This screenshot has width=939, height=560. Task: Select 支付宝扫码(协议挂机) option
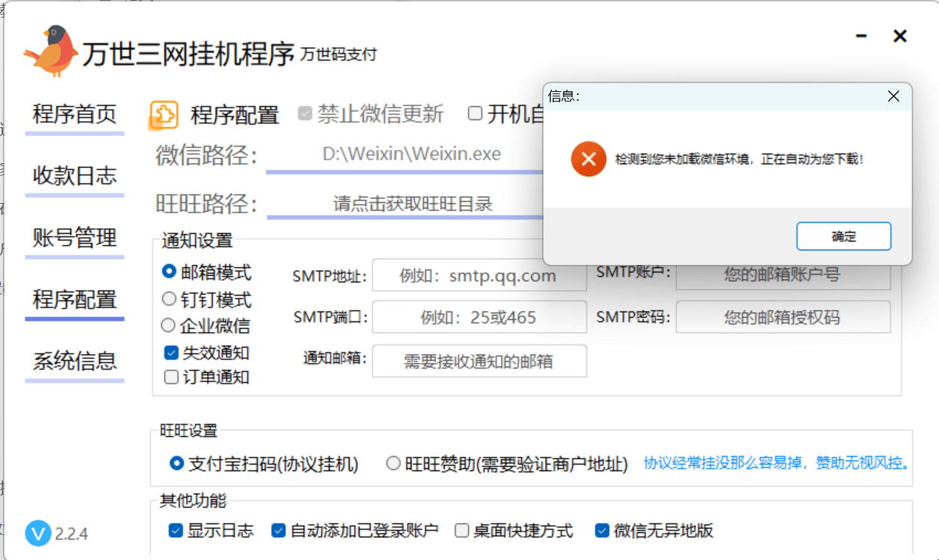coord(264,464)
